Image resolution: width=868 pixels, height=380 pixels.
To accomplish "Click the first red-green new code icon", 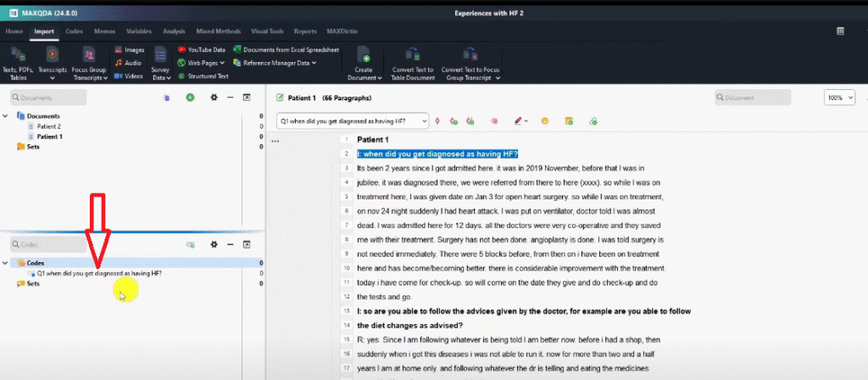I will (x=453, y=120).
